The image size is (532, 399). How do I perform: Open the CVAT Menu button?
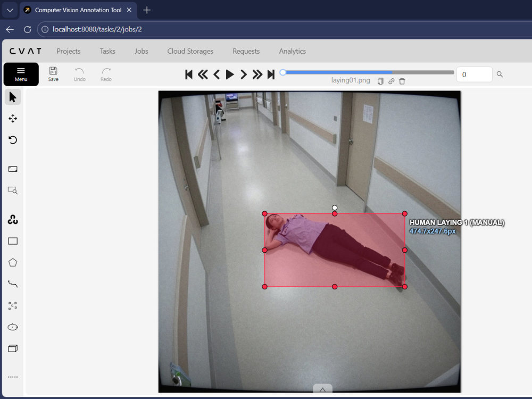pyautogui.click(x=21, y=74)
